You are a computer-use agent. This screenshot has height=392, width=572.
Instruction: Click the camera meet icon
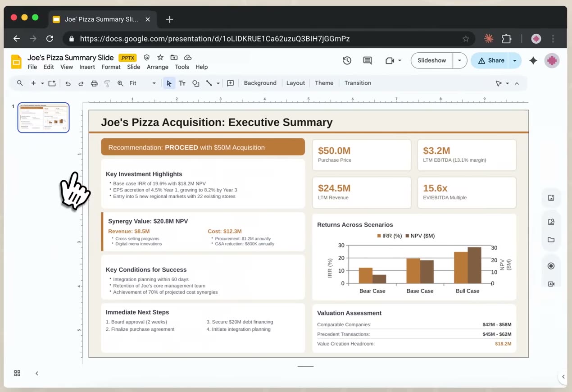(x=390, y=60)
